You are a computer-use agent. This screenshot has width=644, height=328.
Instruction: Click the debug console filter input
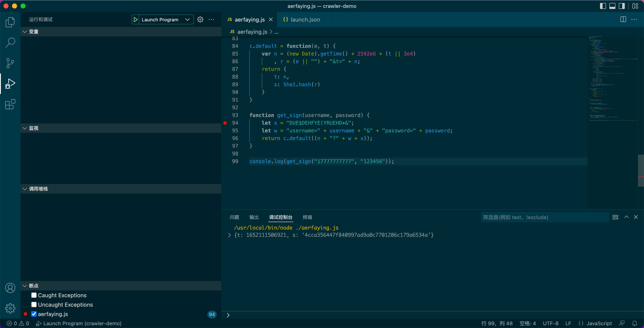click(544, 217)
